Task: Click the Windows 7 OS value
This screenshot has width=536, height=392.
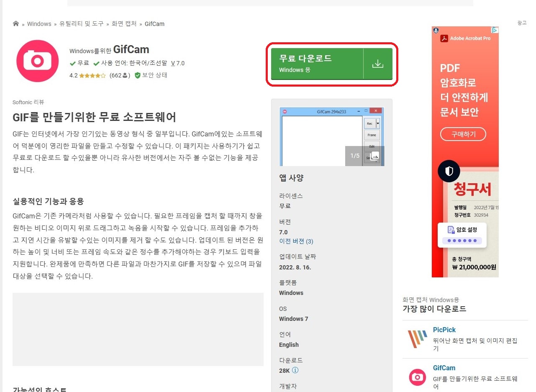Action: point(294,319)
